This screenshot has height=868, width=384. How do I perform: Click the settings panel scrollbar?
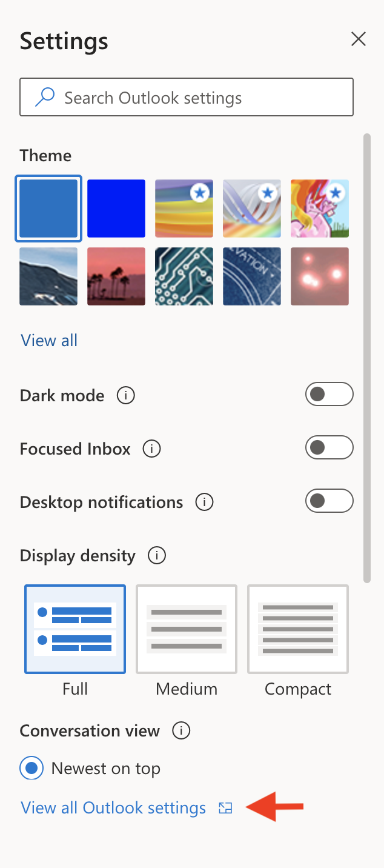click(x=366, y=358)
